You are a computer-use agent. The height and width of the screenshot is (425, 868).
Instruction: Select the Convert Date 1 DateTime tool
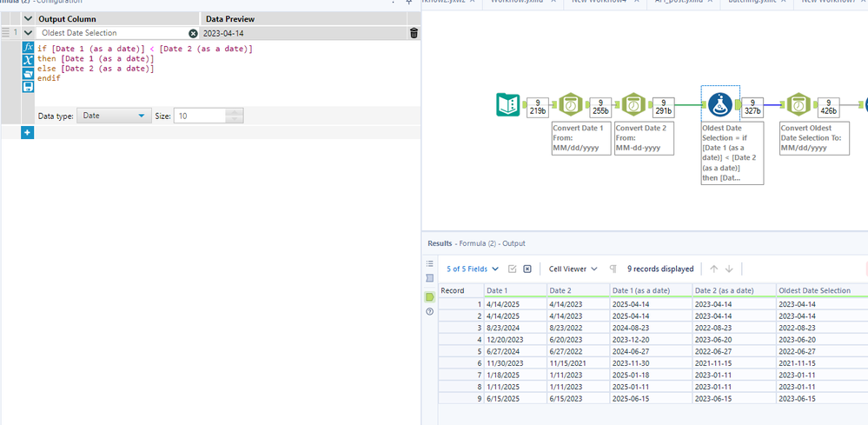pos(570,104)
